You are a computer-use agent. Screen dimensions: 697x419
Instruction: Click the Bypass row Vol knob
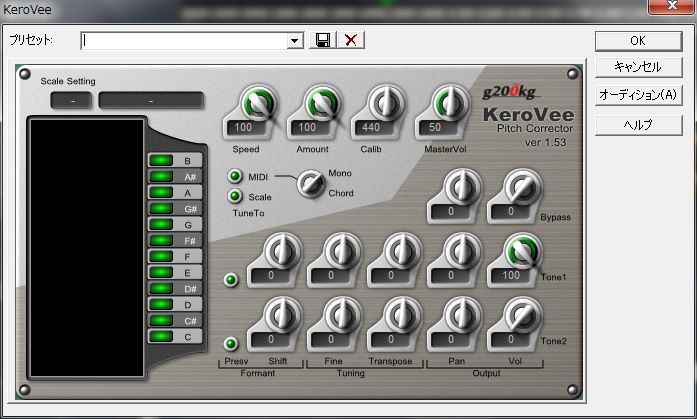523,188
